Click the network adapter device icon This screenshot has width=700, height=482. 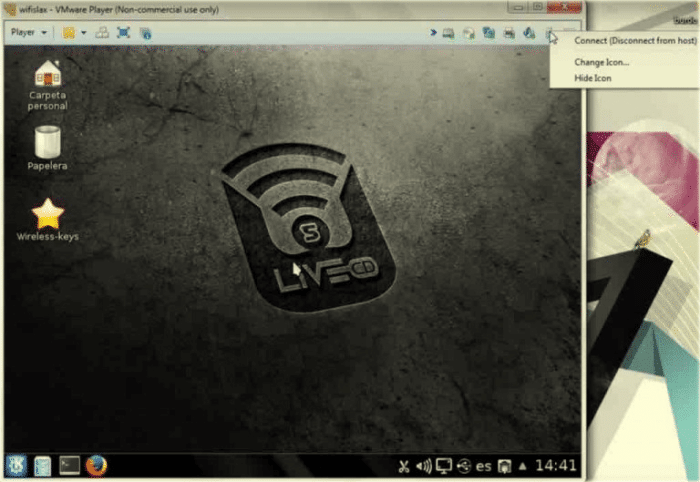click(489, 33)
